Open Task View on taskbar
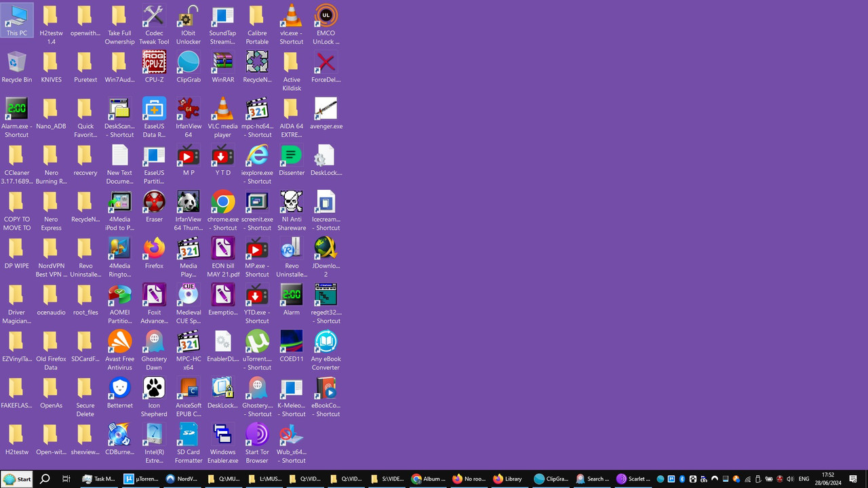868x488 pixels. tap(66, 479)
